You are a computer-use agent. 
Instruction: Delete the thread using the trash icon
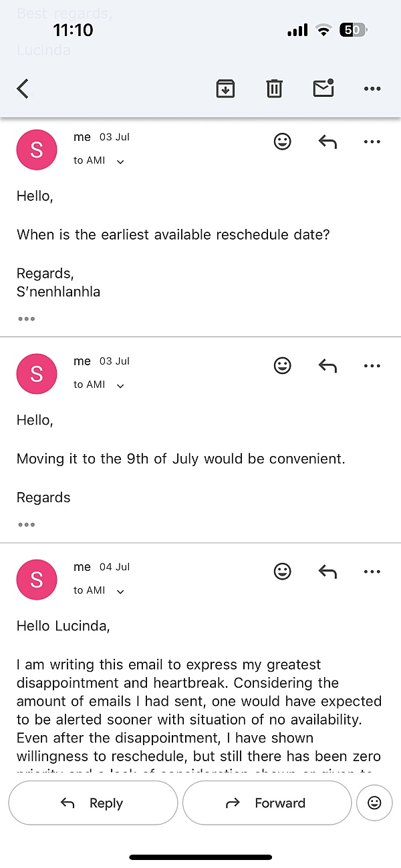point(274,89)
